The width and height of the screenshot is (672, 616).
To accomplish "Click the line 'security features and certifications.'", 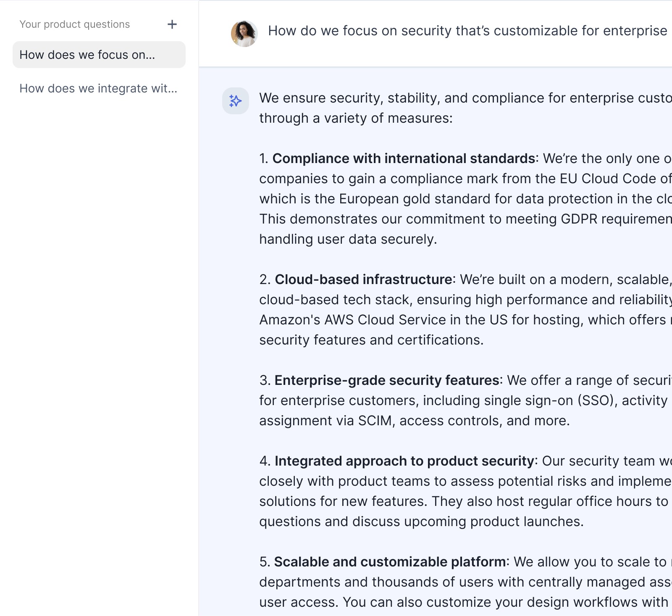I will (371, 340).
